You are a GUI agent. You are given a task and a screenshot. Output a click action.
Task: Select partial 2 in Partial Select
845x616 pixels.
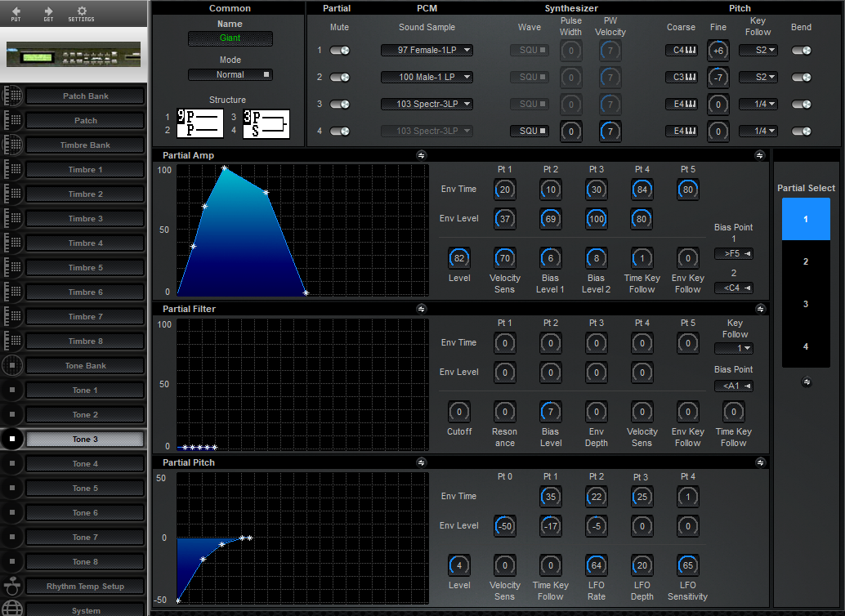[806, 261]
